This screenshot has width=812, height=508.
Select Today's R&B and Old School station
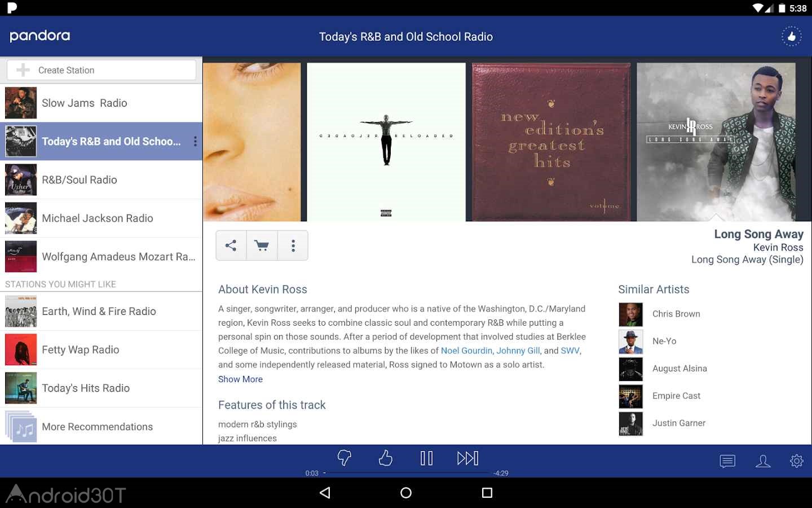pos(101,141)
